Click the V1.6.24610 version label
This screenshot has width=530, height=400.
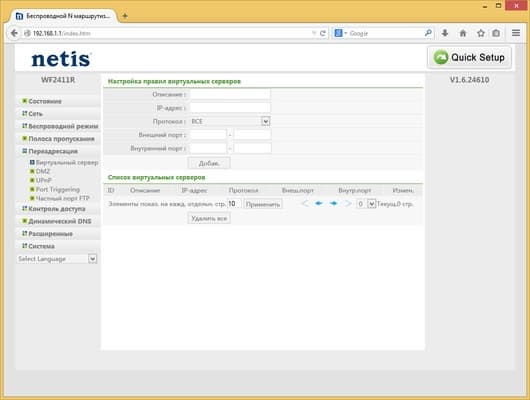point(469,80)
